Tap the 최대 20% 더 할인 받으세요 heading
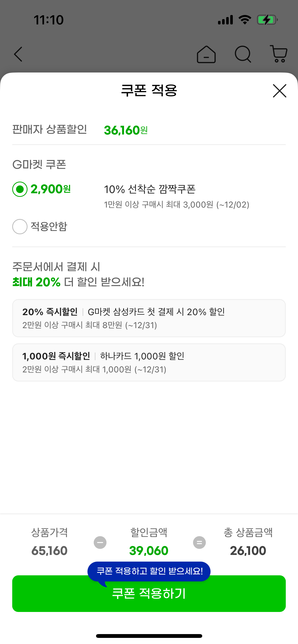This screenshot has height=644, width=298. [x=78, y=282]
